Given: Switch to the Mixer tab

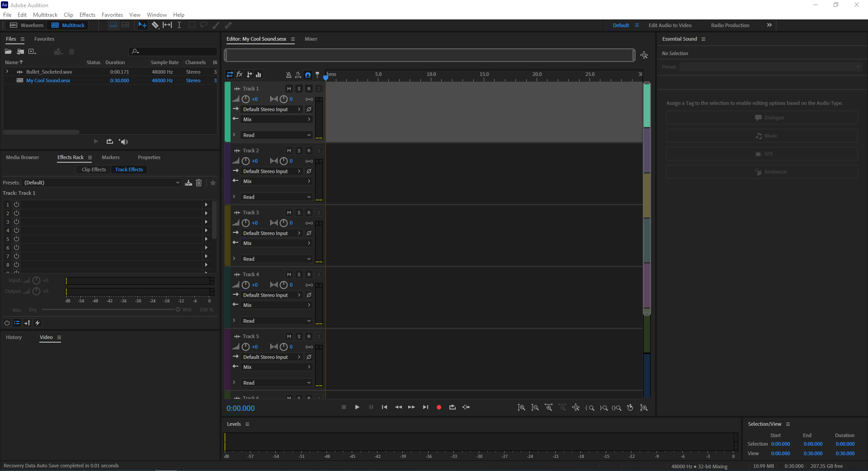Looking at the screenshot, I should (311, 39).
